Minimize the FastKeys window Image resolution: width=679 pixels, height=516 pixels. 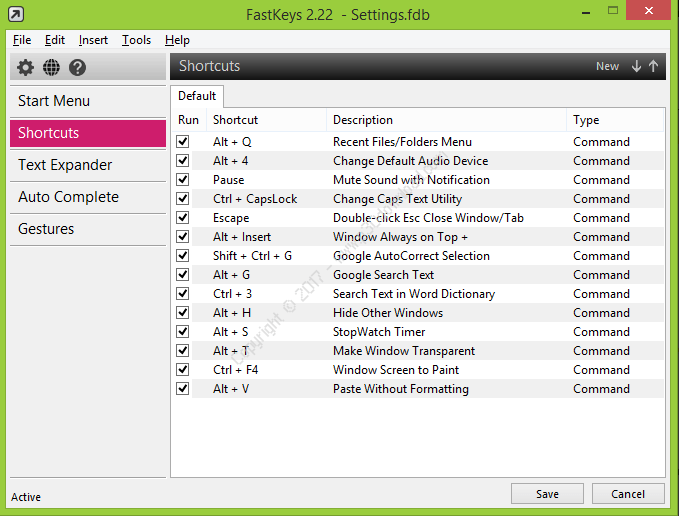tap(586, 13)
